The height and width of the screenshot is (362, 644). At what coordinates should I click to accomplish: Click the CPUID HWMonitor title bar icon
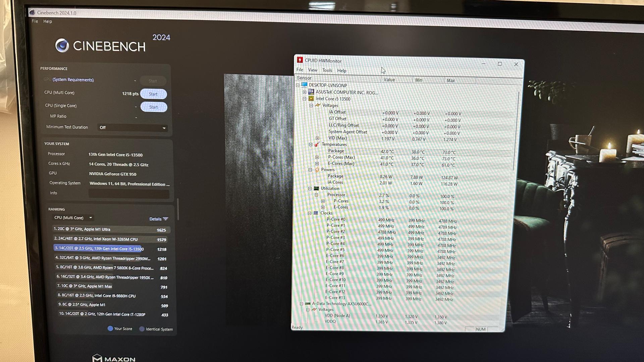pyautogui.click(x=300, y=60)
